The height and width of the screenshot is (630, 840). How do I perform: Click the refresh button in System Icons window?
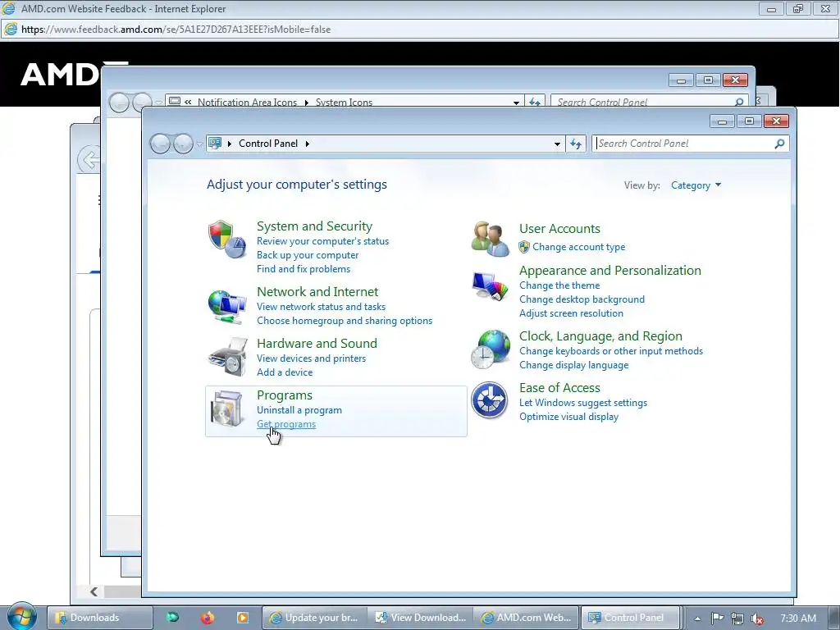coord(535,101)
